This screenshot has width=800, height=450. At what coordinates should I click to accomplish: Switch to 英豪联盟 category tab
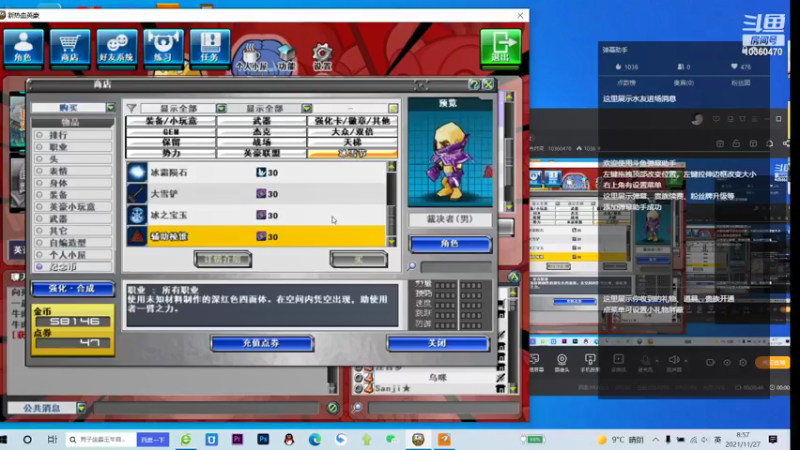pyautogui.click(x=261, y=153)
